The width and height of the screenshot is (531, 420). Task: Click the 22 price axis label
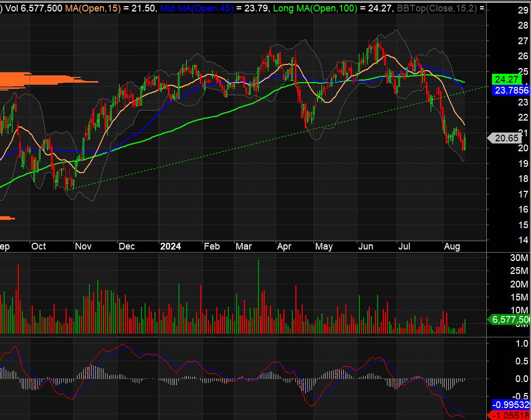point(523,117)
